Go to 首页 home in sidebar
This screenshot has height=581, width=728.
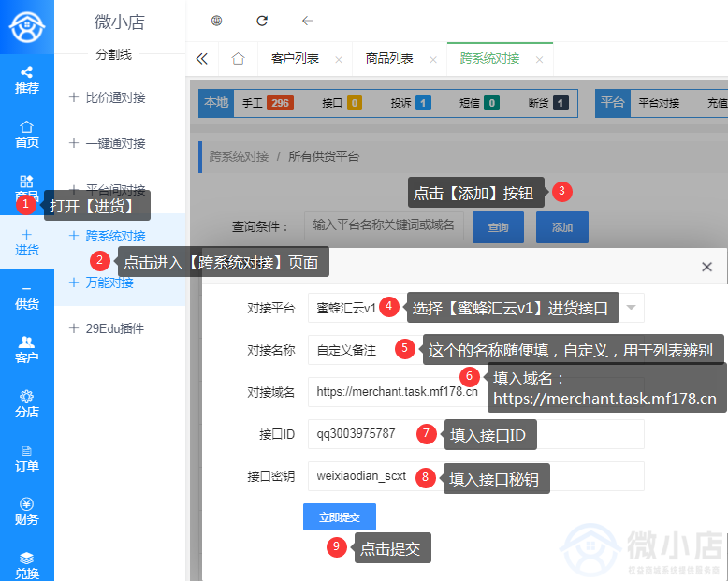point(26,135)
